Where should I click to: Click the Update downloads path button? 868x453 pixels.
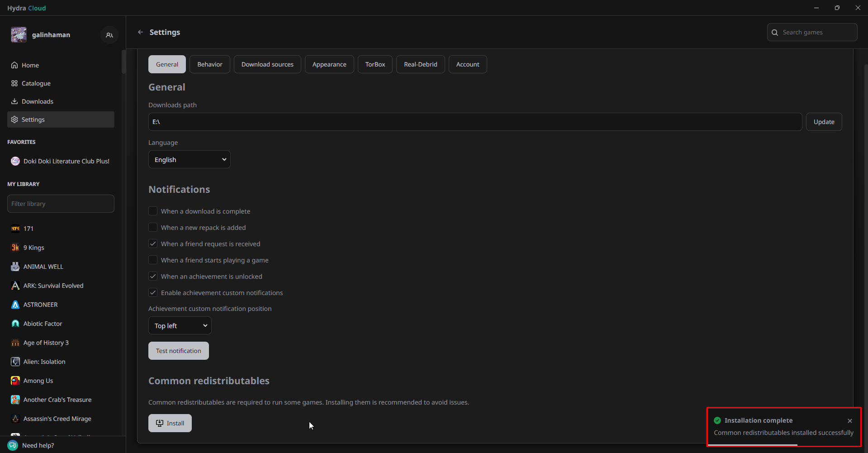coord(823,122)
